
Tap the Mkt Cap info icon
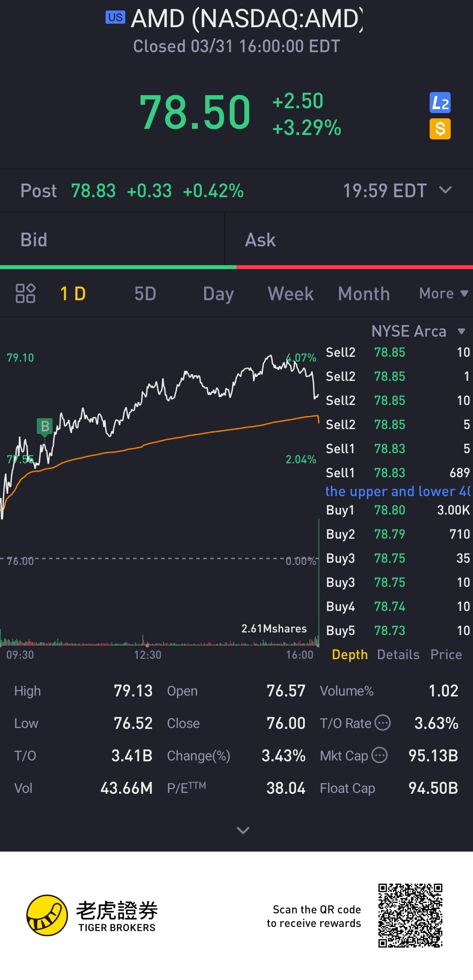click(x=379, y=755)
